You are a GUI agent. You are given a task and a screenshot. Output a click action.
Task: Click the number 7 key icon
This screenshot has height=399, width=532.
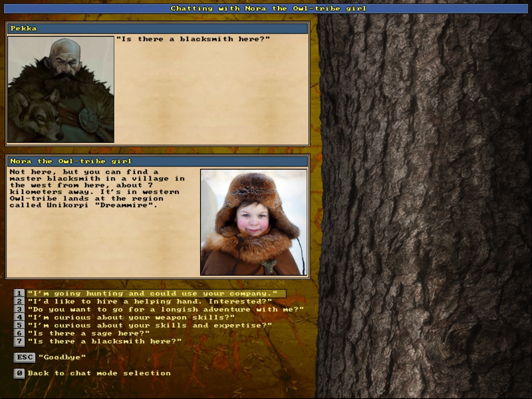pyautogui.click(x=19, y=342)
